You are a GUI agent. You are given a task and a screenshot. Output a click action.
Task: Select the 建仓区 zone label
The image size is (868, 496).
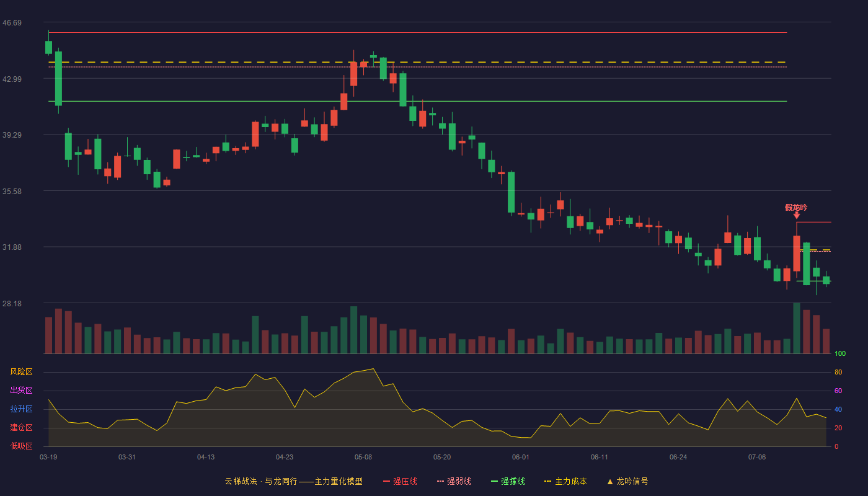point(21,428)
